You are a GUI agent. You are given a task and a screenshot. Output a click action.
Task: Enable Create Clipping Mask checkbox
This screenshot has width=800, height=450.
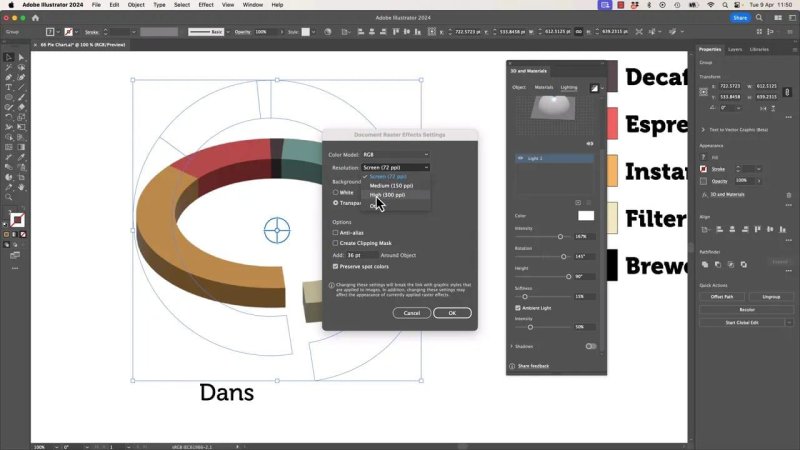335,243
